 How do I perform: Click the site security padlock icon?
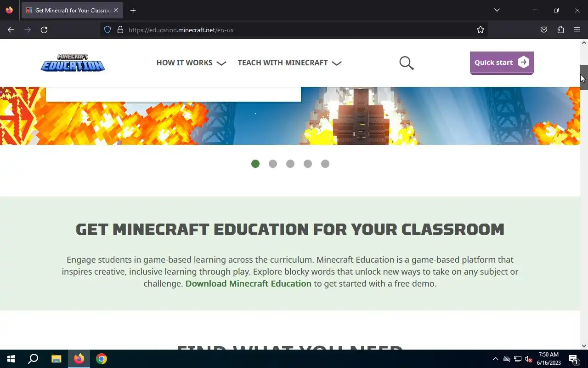[x=120, y=30]
